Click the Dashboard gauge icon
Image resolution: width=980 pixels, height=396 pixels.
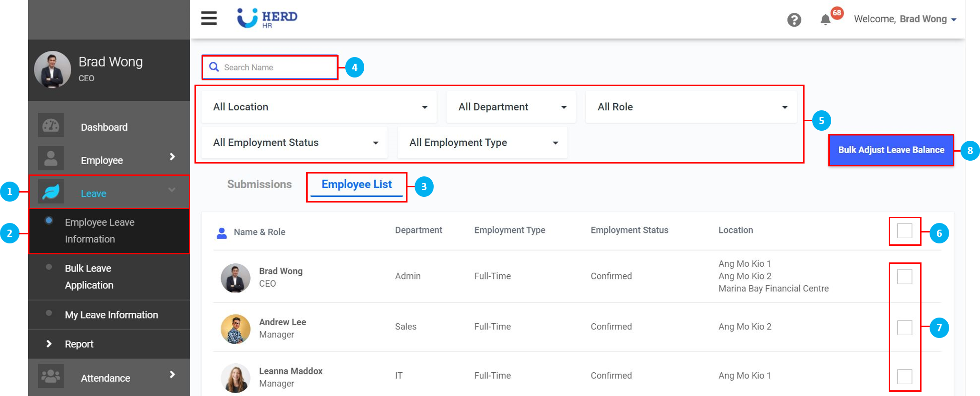[x=51, y=126]
